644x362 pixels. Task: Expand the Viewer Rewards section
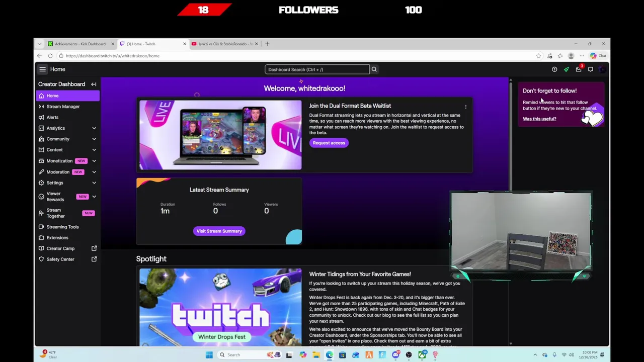point(94,197)
